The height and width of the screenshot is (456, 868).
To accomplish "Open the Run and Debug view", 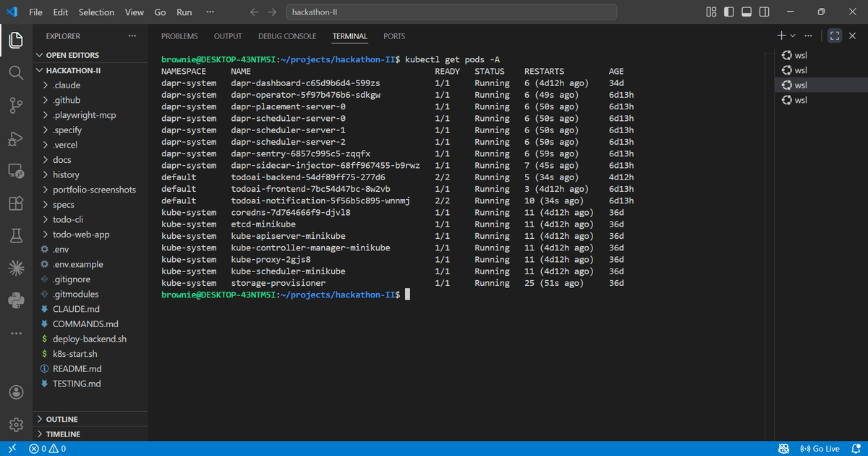I will tap(16, 138).
